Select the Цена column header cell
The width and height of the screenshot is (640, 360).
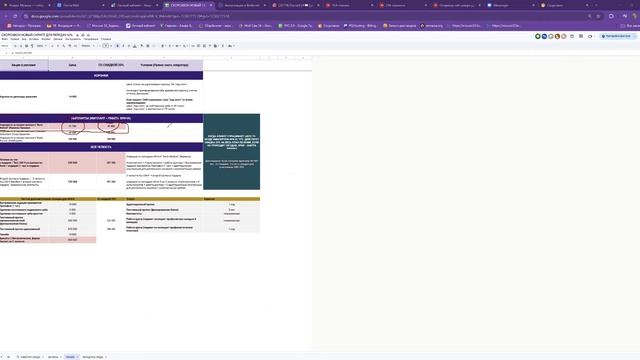pyautogui.click(x=73, y=65)
